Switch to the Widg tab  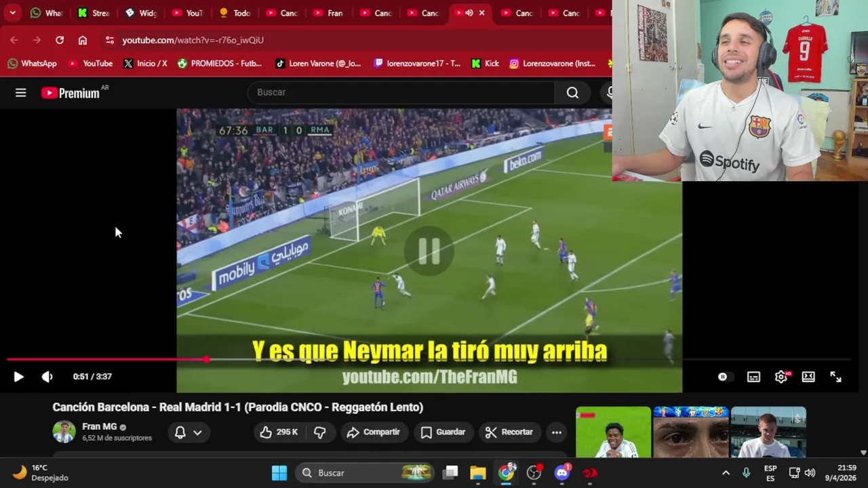pos(141,13)
